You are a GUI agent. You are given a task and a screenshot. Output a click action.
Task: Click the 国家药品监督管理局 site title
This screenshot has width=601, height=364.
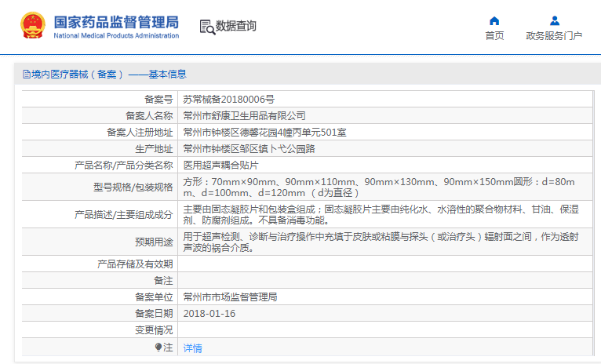point(116,21)
